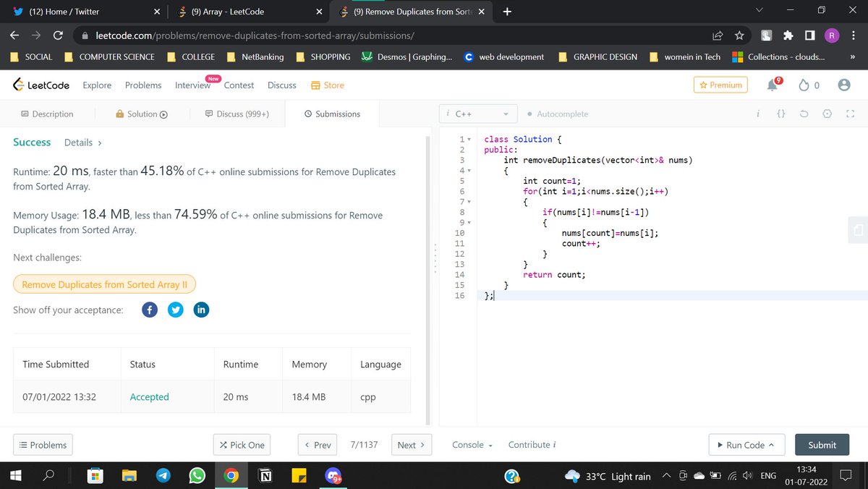Open Chrome extensions puzzle icon
Screen dimensions: 868x489
pyautogui.click(x=789, y=35)
